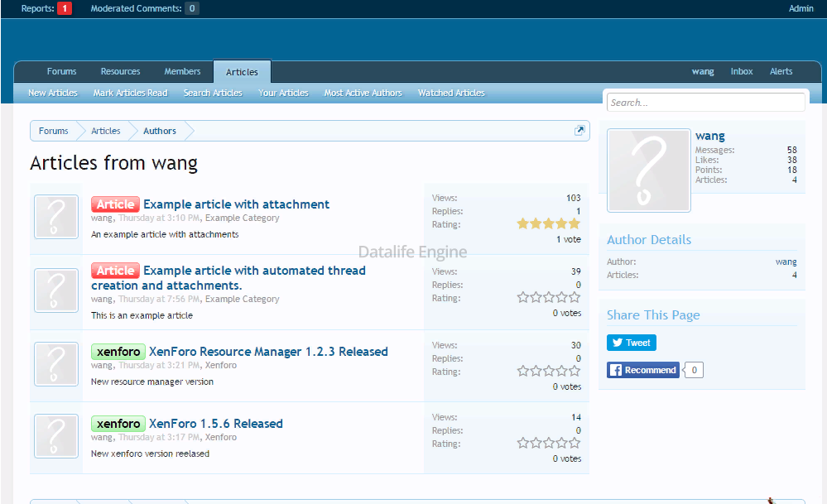
Task: Click avatar beside XenForo Resource Manager 1.2.3 article
Action: [x=56, y=364]
